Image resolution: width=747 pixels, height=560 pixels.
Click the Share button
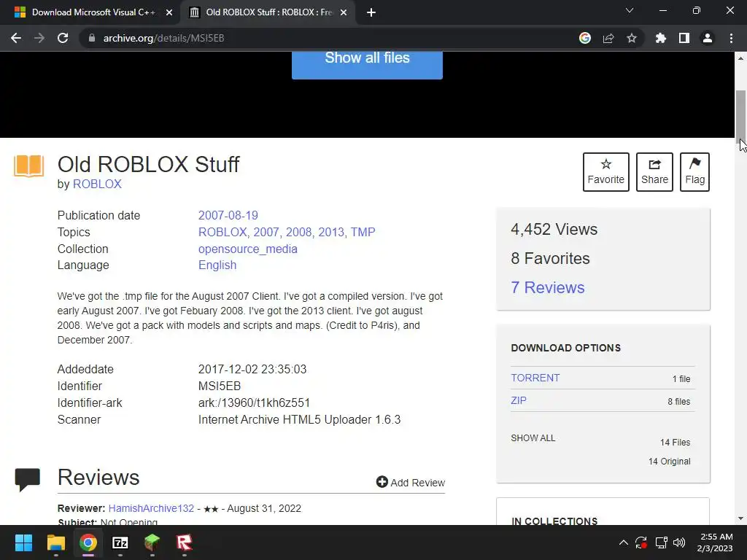click(654, 172)
